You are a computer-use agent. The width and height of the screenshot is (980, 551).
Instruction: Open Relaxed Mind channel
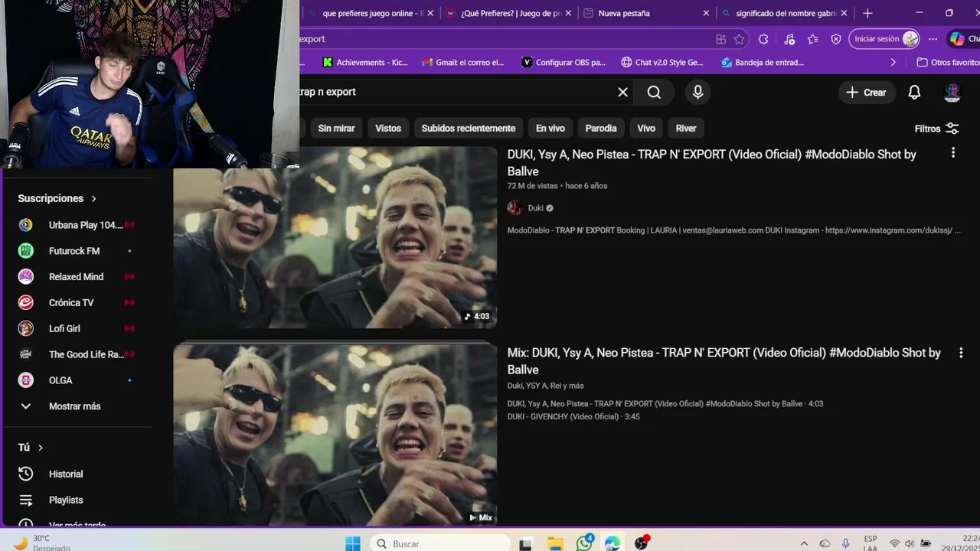tap(77, 277)
